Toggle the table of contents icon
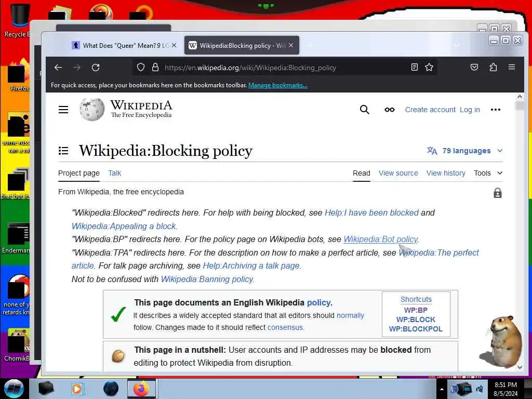The image size is (532, 399). click(63, 150)
